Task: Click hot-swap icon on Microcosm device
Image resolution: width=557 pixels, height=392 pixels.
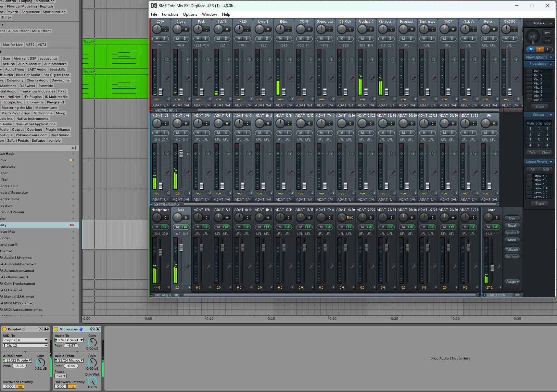Action: tap(92, 329)
